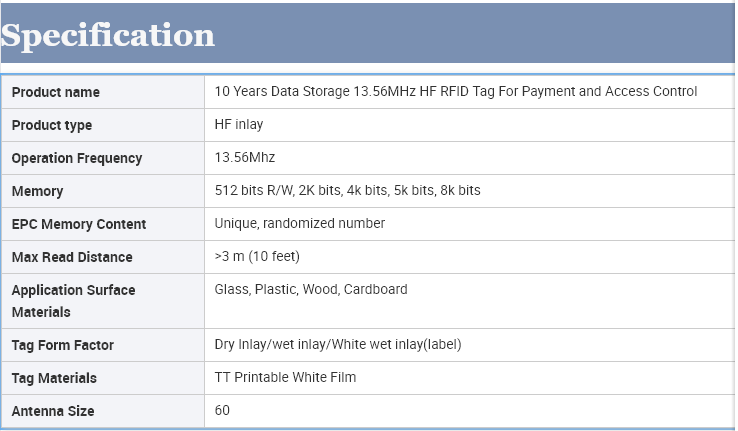Select the Glass, Plastic, Wood, Cardboard text
Image resolution: width=738 pixels, height=431 pixels.
[311, 289]
